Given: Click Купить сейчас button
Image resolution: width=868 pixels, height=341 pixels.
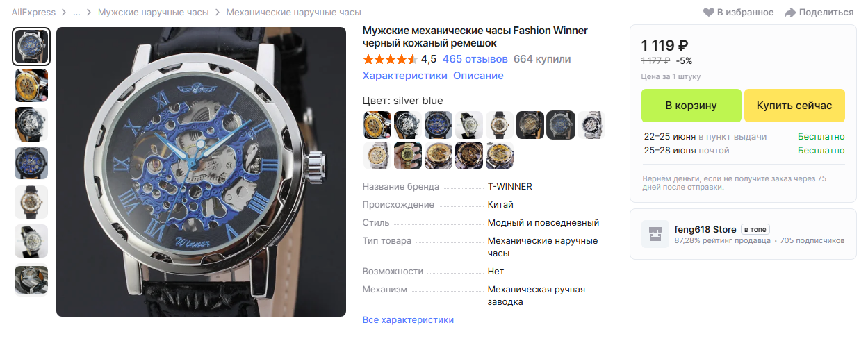Looking at the screenshot, I should coord(794,106).
